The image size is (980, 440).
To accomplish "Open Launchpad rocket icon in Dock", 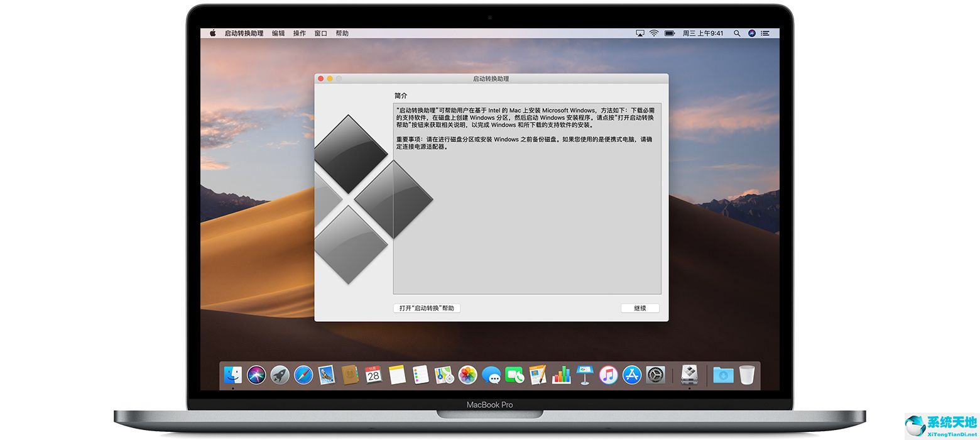I will pos(280,375).
